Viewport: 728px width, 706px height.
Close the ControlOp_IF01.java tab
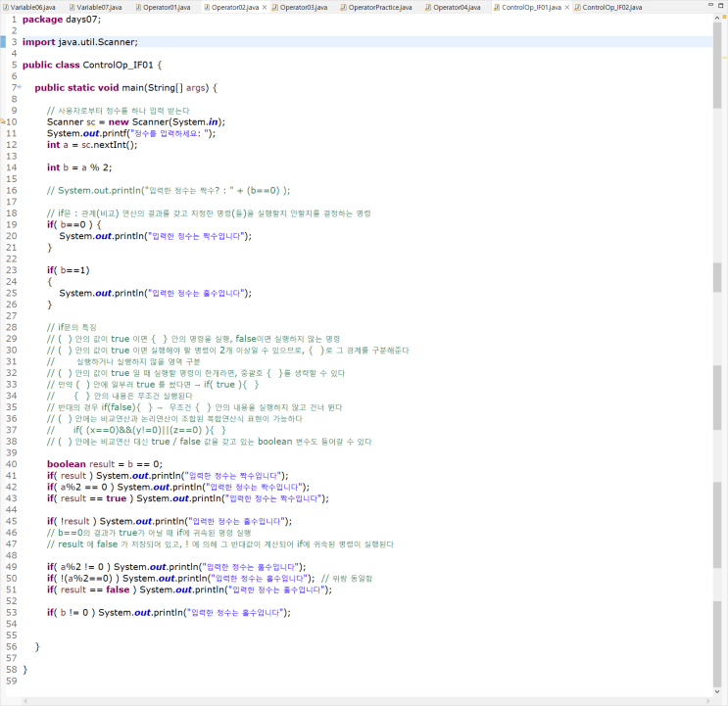tap(567, 7)
